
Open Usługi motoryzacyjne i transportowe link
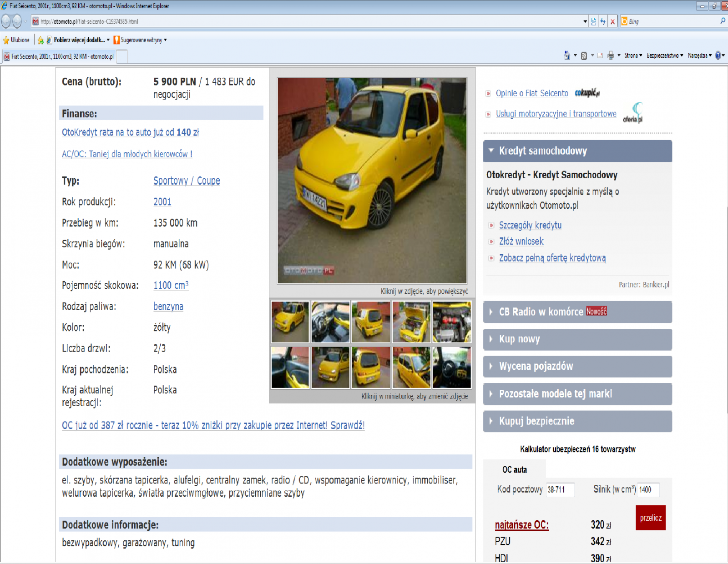(556, 114)
